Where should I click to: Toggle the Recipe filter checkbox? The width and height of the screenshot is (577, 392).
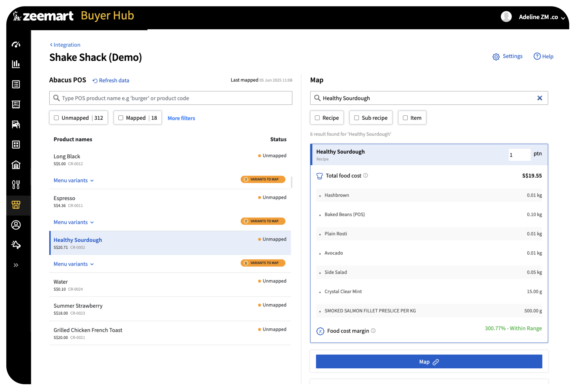[x=317, y=118]
